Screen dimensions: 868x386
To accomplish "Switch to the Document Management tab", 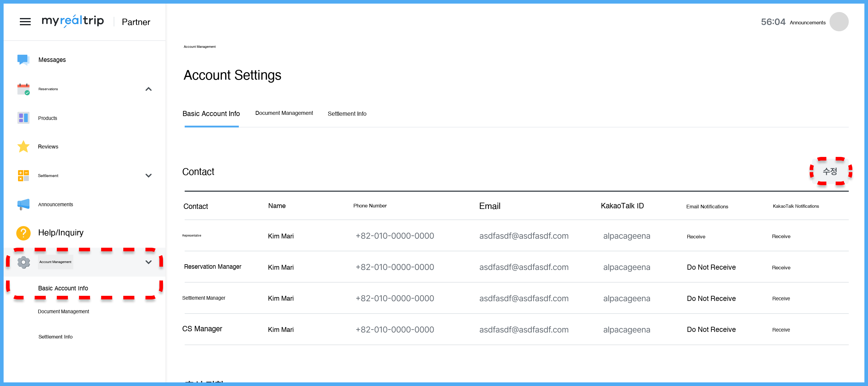I will [284, 113].
